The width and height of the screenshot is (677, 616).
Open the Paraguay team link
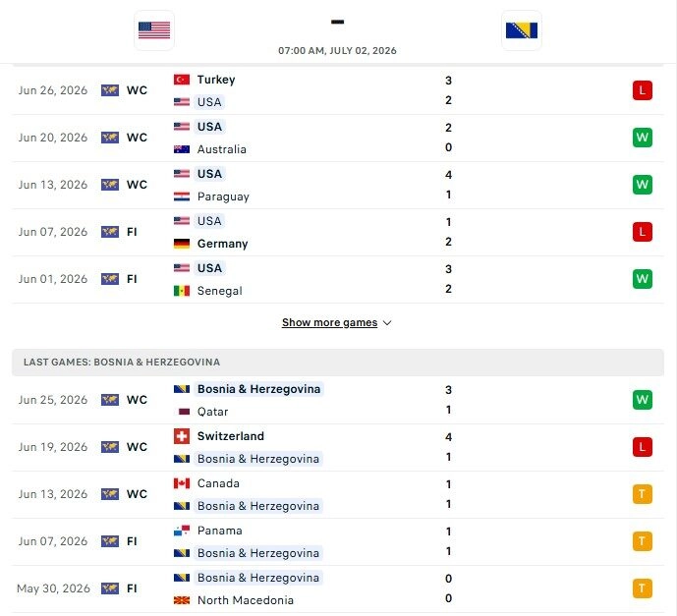click(x=223, y=196)
